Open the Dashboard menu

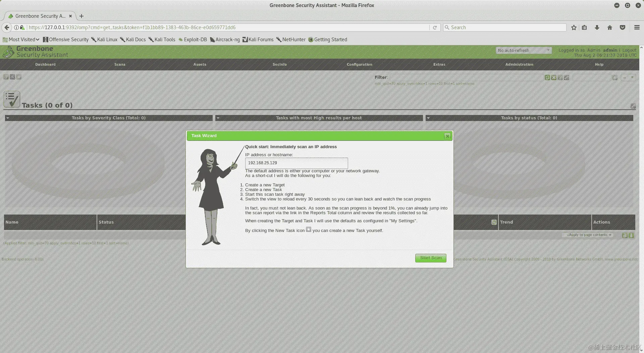click(x=45, y=64)
